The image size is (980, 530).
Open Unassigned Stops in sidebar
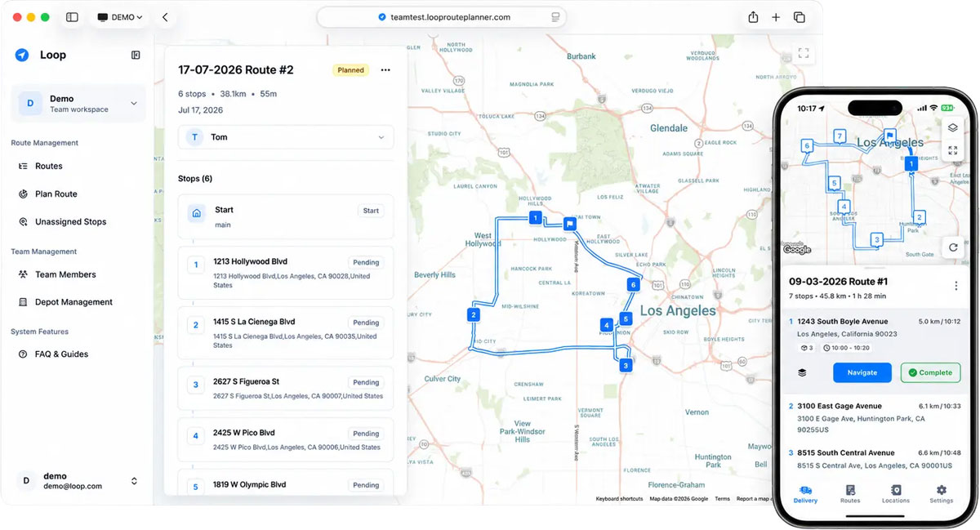71,221
